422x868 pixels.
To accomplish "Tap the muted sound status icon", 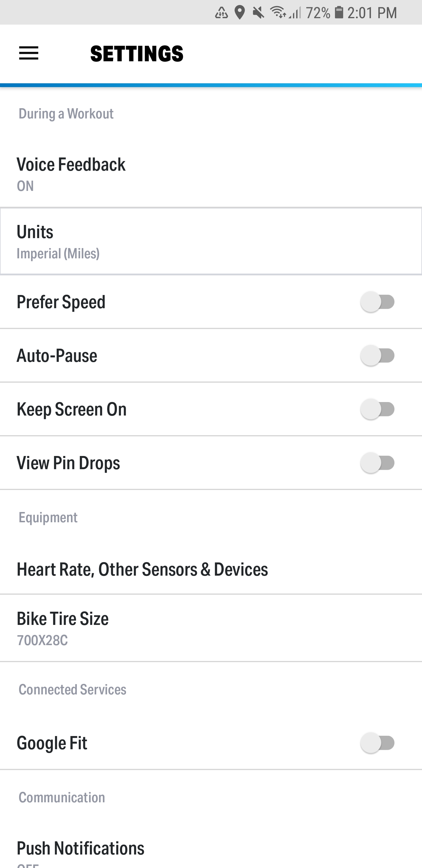I will pos(258,13).
